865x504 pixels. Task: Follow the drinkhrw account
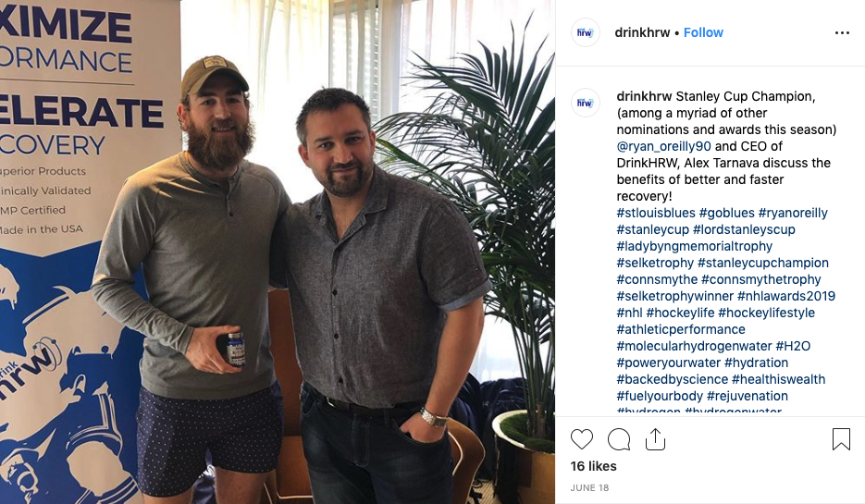click(x=703, y=32)
